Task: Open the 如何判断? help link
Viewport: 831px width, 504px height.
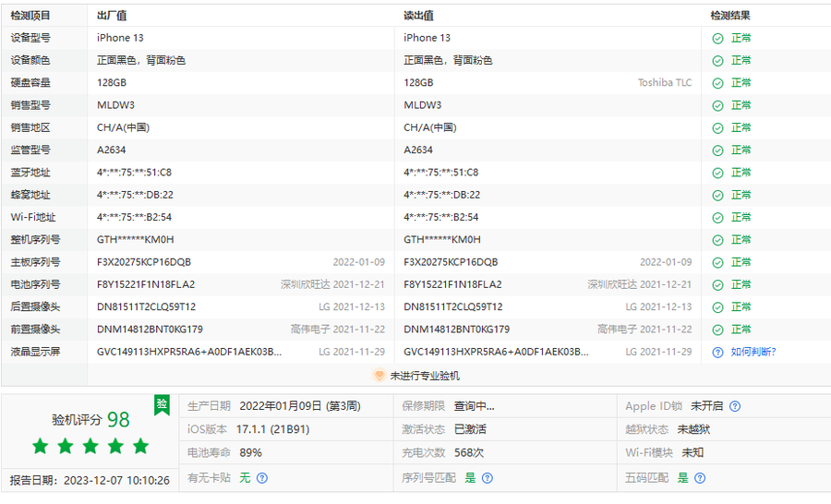Action: click(753, 352)
